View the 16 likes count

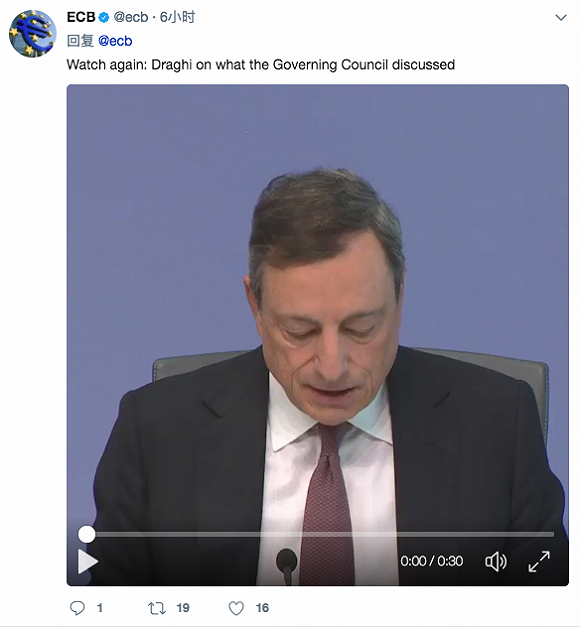point(262,608)
